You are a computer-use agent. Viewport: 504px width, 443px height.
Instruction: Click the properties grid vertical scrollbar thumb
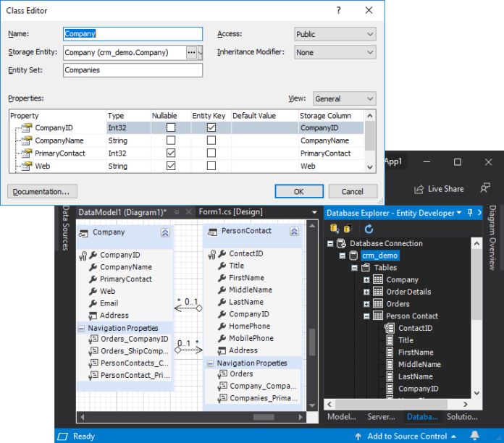point(370,135)
